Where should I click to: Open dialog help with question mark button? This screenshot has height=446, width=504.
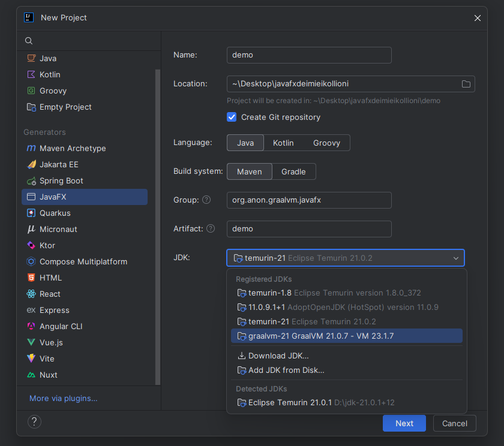pos(34,421)
